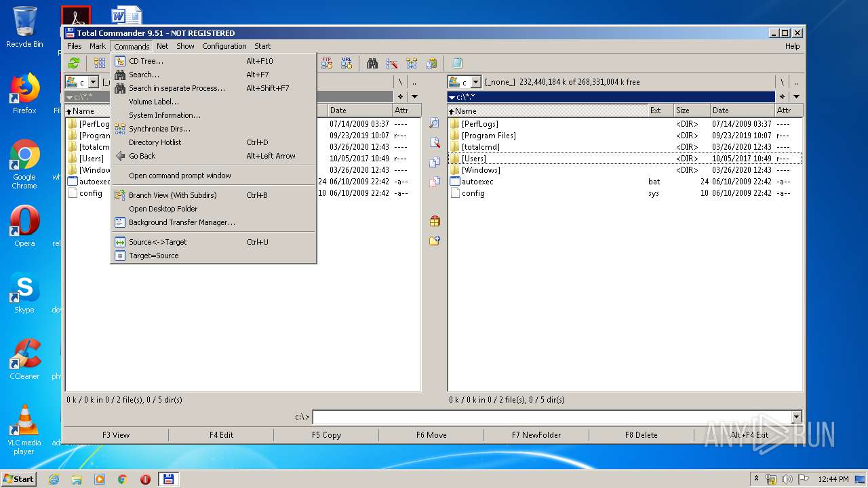868x488 pixels.
Task: Click the New folder icon in middle bar
Action: [435, 241]
